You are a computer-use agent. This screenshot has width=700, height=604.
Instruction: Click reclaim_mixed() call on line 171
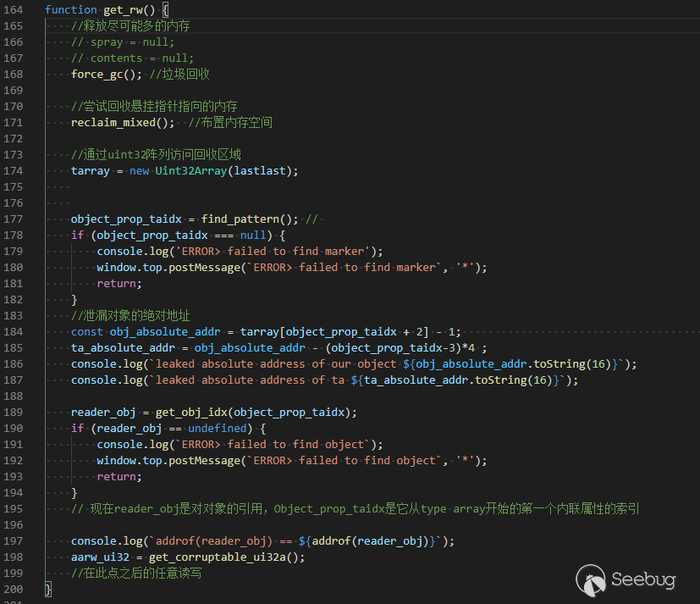click(123, 122)
